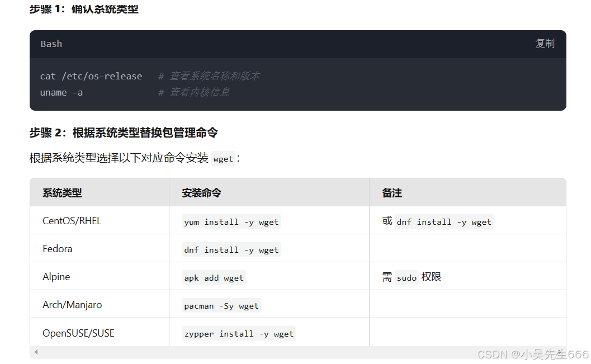Select the cat /etc/os-release command line
Viewport: 591px width, 364px height.
(91, 76)
